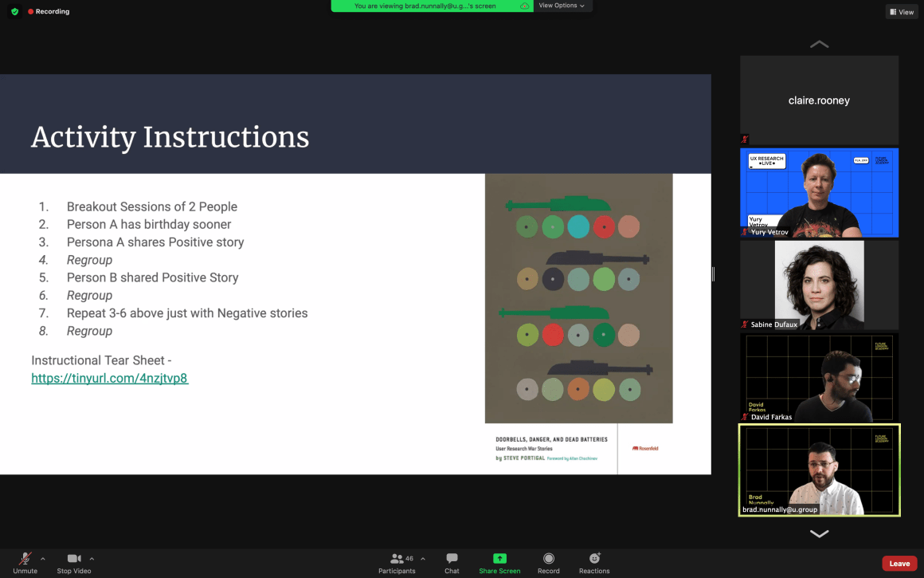
Task: Click 'User Research War Stories' subtitle
Action: tap(524, 449)
